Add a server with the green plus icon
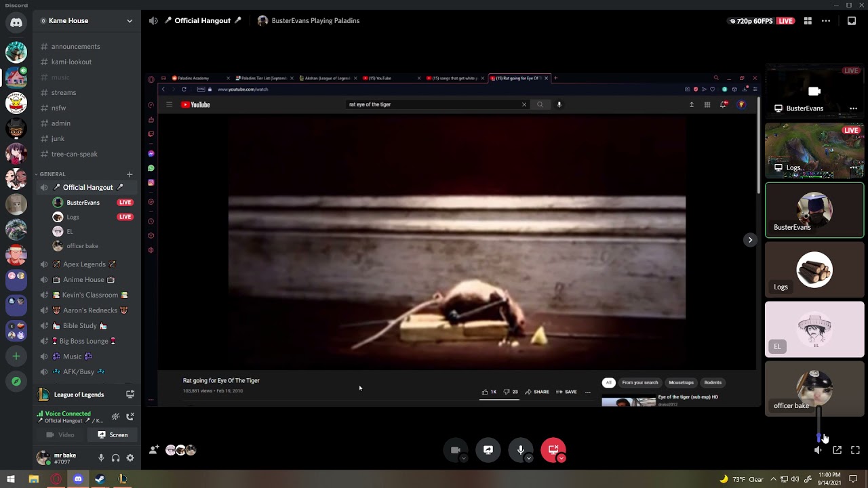 click(x=16, y=356)
